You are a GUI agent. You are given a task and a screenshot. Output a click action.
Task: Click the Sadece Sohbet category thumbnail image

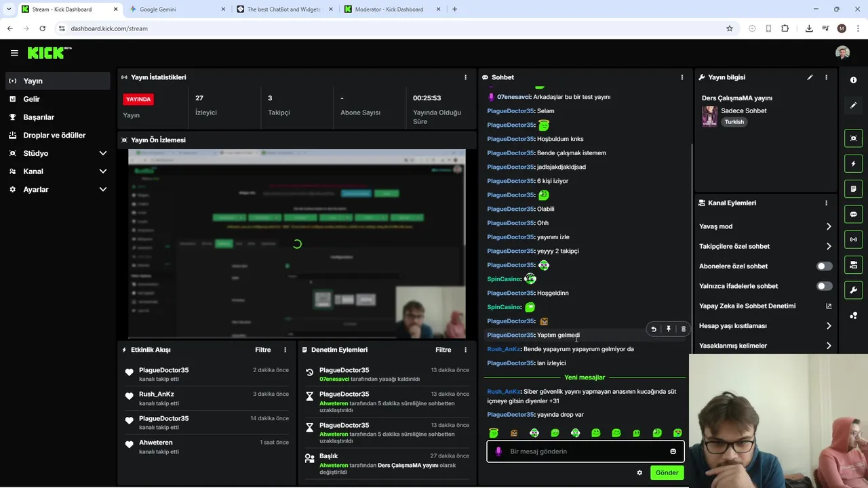pos(709,116)
